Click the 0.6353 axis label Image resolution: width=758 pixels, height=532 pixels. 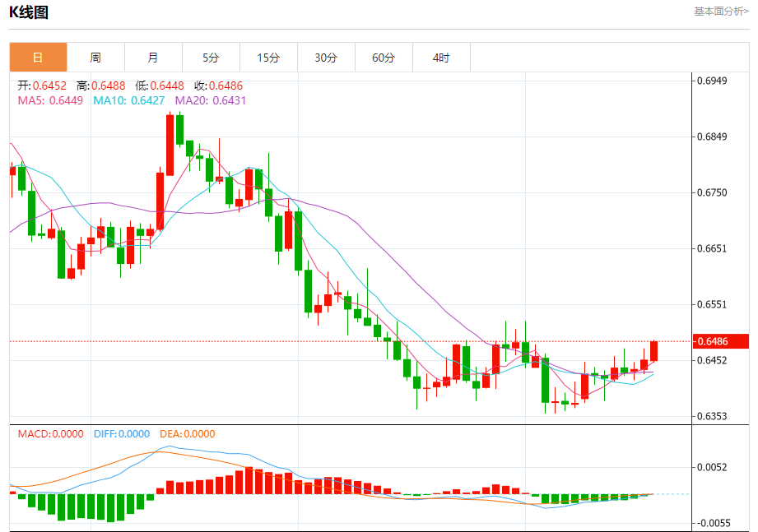click(x=712, y=416)
